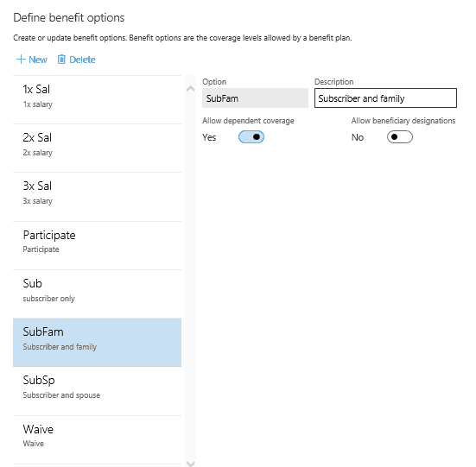Click the list scroll down arrow

(190, 464)
